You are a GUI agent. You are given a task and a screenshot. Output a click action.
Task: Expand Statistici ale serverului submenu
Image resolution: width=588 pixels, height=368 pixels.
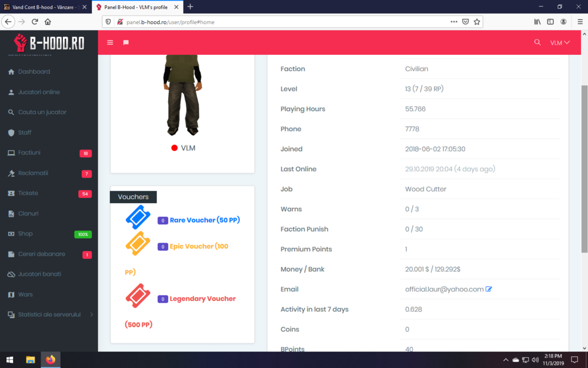tap(49, 314)
